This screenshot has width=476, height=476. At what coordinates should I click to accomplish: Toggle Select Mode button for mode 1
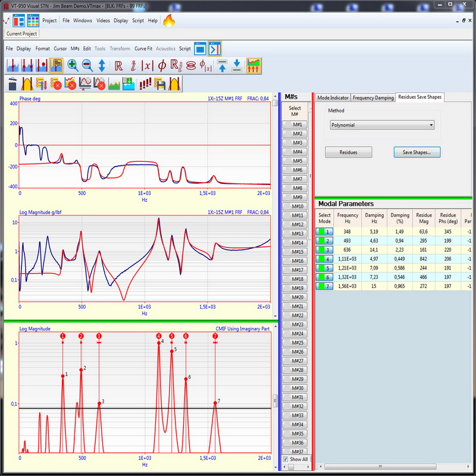(x=324, y=231)
